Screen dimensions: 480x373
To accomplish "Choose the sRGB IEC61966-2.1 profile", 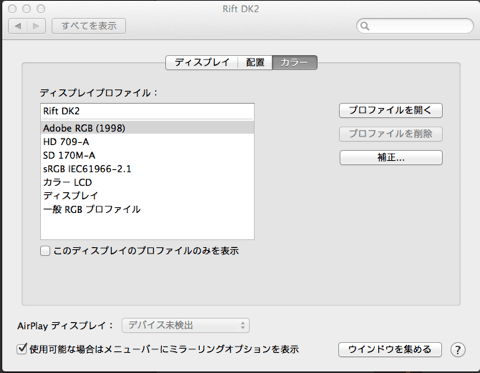I will 147,169.
